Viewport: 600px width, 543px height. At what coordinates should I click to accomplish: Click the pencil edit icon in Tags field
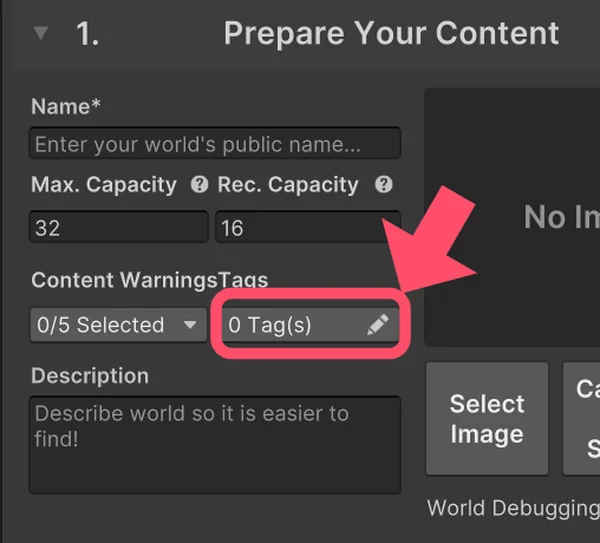[377, 325]
